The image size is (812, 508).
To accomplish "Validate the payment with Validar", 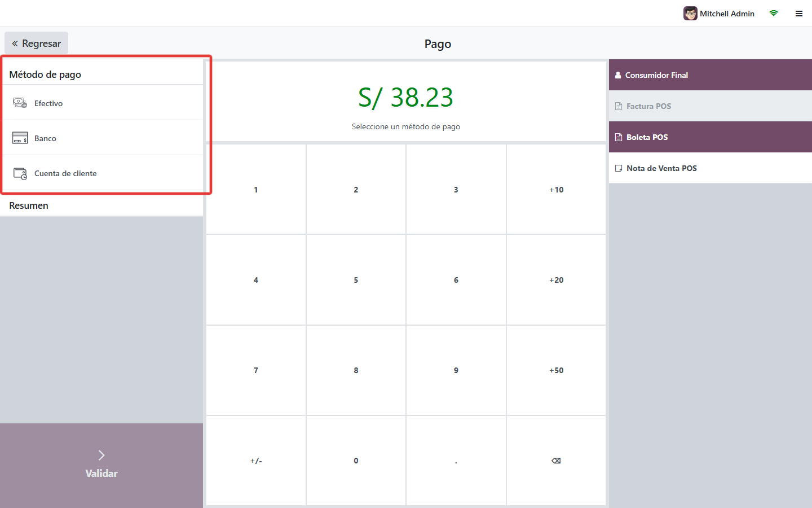I will coord(101,466).
